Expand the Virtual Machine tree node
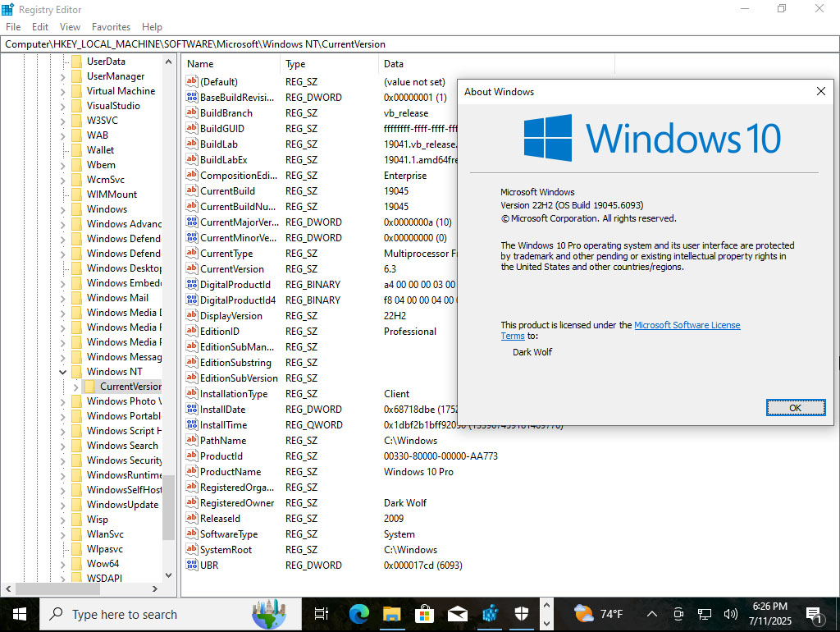 [62, 92]
